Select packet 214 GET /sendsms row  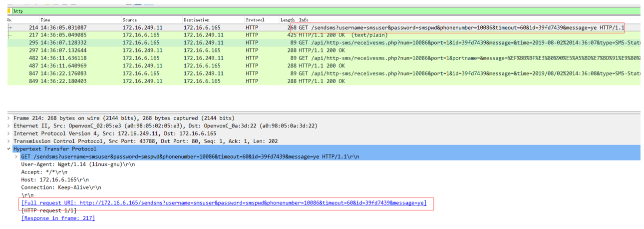pyautogui.click(x=324, y=27)
